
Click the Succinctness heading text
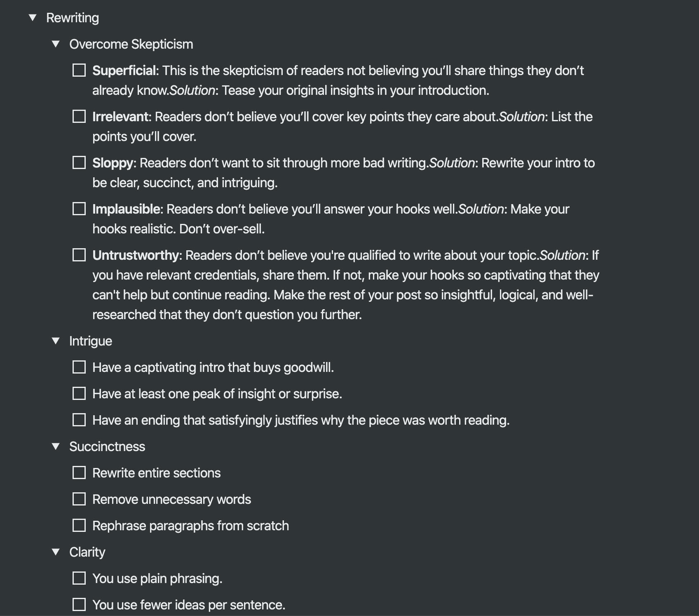point(108,447)
